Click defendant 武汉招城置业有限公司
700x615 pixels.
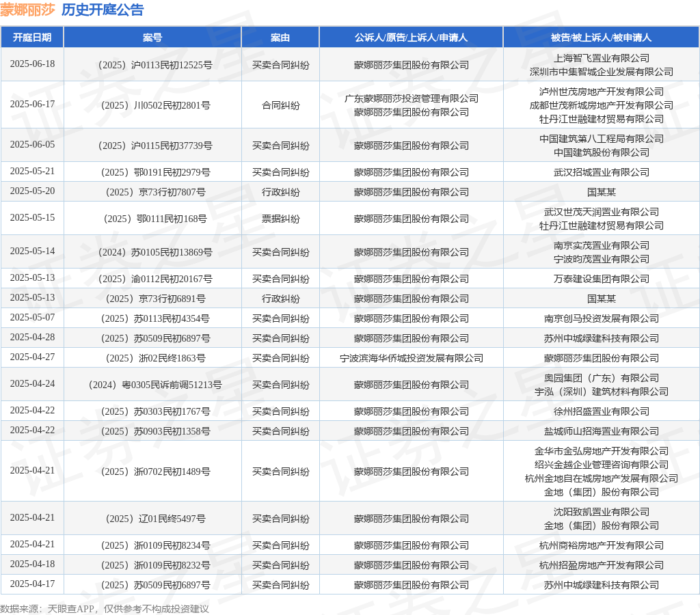coord(602,172)
